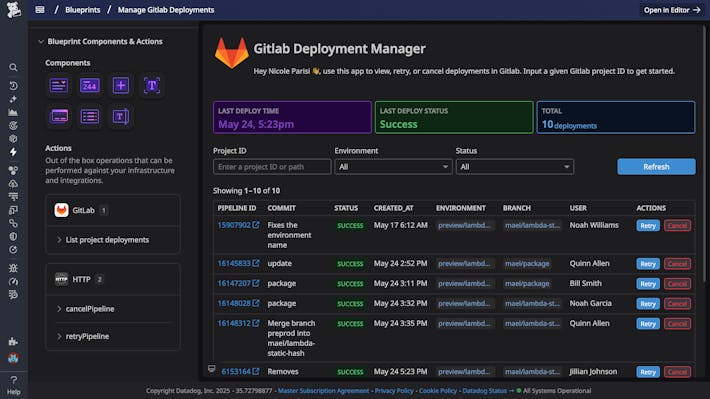Expand the retryPipeline action
The height and width of the screenshot is (399, 710).
point(59,337)
